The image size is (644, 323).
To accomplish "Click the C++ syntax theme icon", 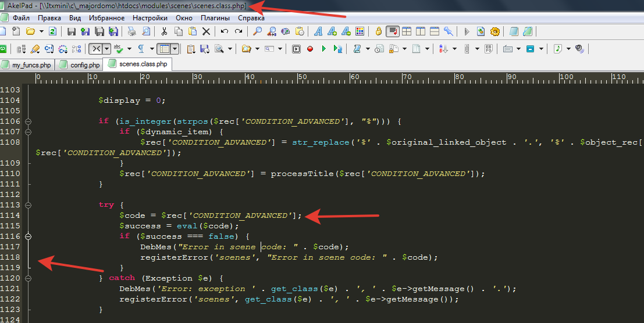I will [x=49, y=49].
